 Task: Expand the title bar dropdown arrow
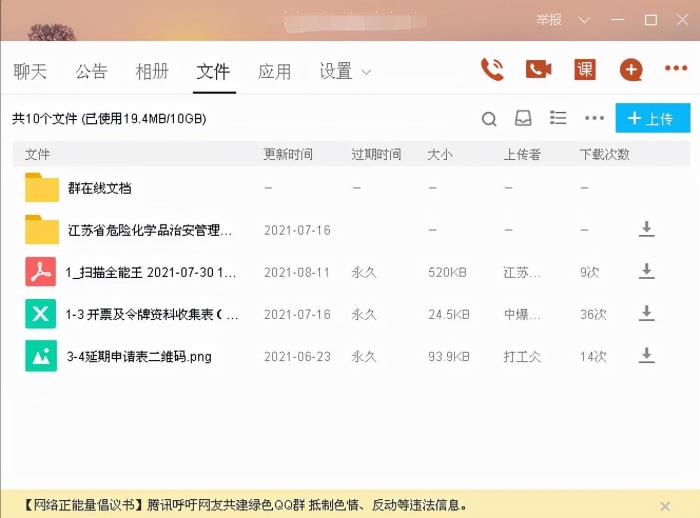585,19
